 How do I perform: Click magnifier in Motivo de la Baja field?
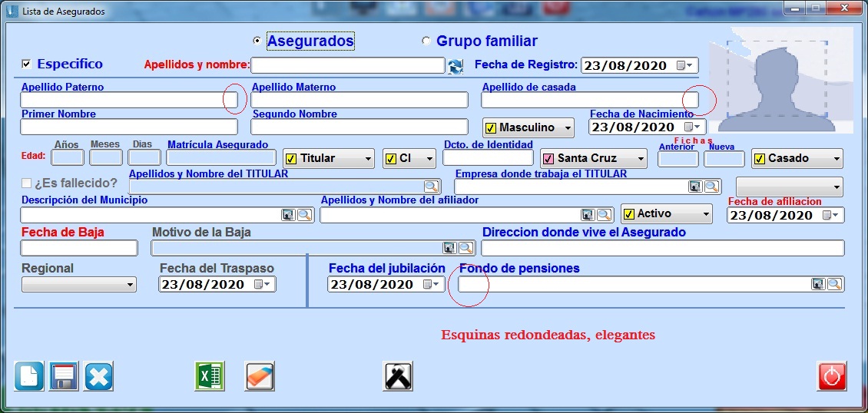[x=465, y=248]
